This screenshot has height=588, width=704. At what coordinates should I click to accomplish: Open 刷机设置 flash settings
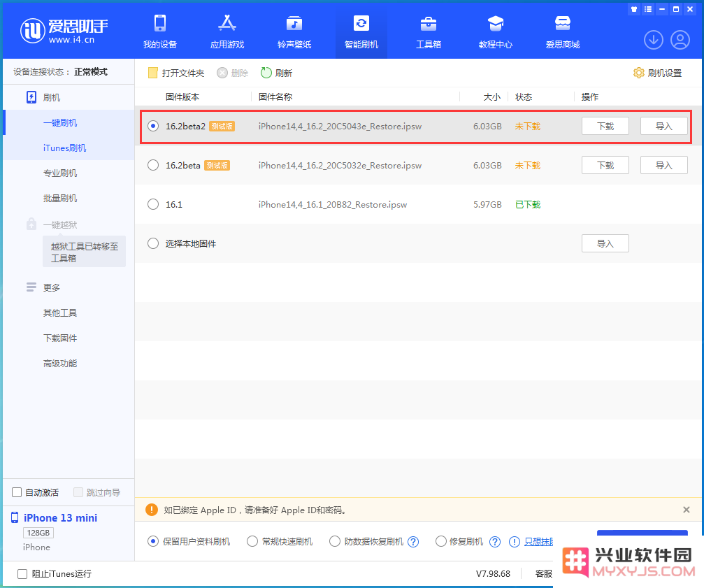point(658,73)
